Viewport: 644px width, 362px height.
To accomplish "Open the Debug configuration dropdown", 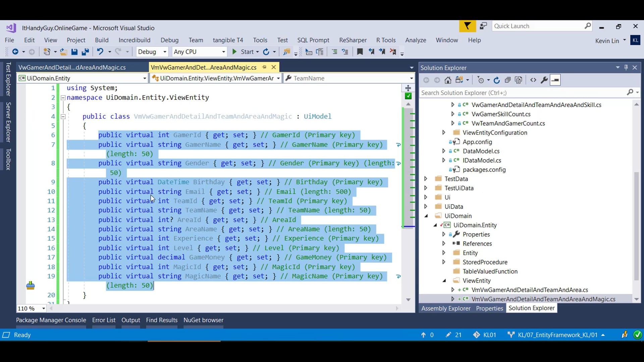I will click(x=165, y=52).
